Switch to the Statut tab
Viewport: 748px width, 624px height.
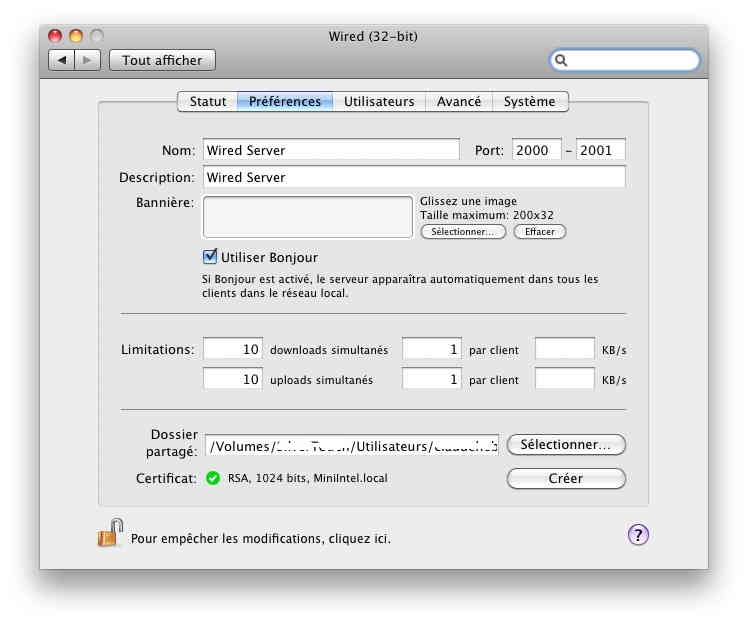pos(208,102)
